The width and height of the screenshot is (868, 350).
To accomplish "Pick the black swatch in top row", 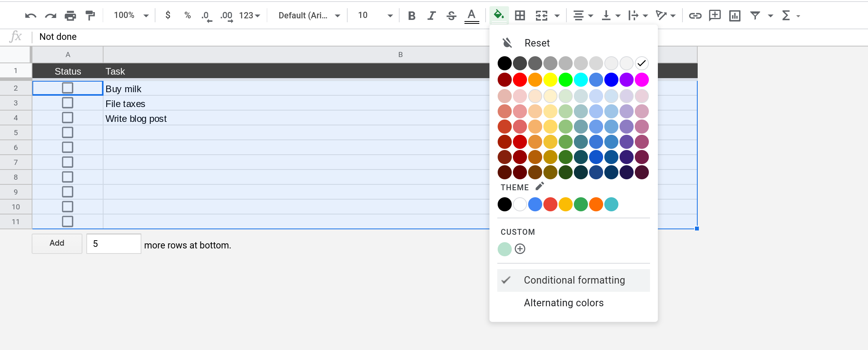I will click(505, 63).
